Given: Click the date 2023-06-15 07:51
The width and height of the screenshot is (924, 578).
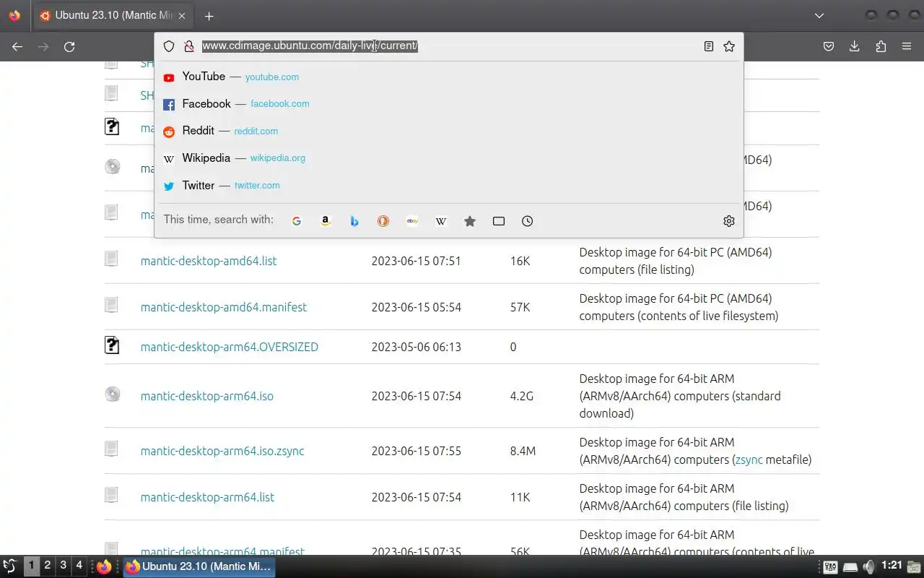Looking at the screenshot, I should point(416,261).
